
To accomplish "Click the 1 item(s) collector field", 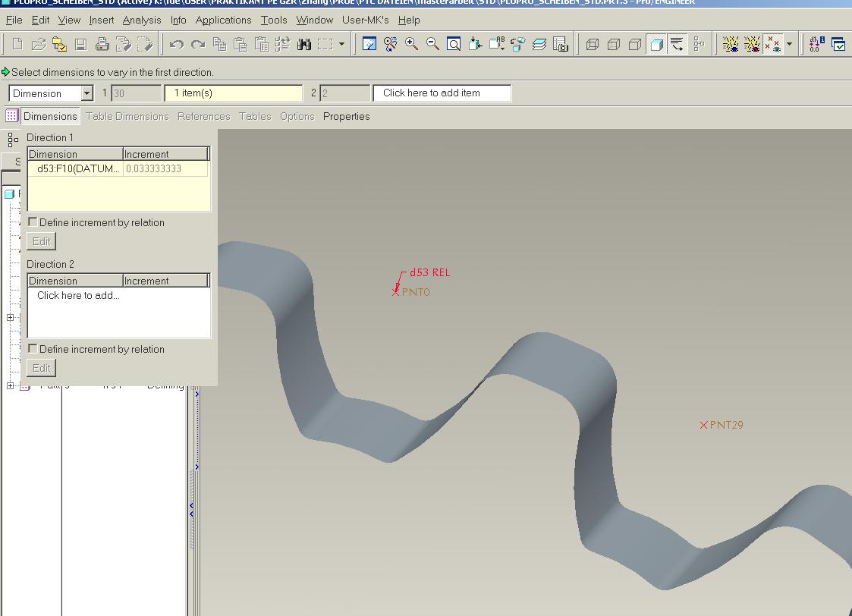I will click(x=234, y=93).
